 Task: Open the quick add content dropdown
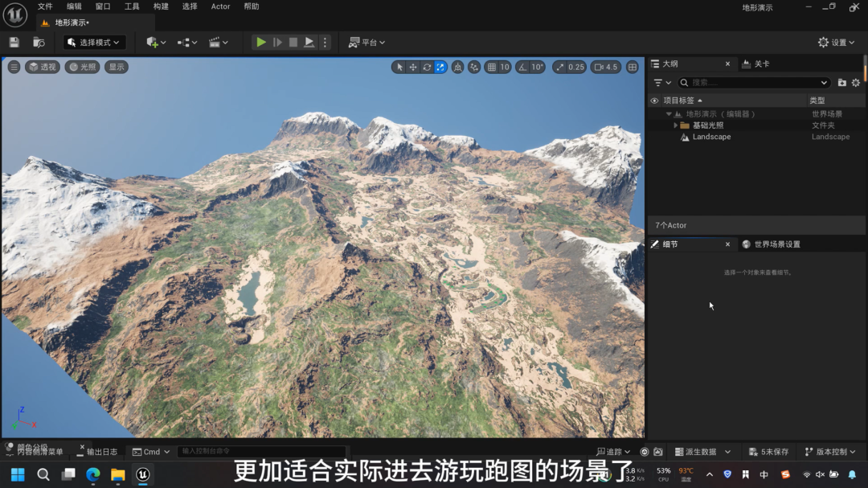(156, 43)
